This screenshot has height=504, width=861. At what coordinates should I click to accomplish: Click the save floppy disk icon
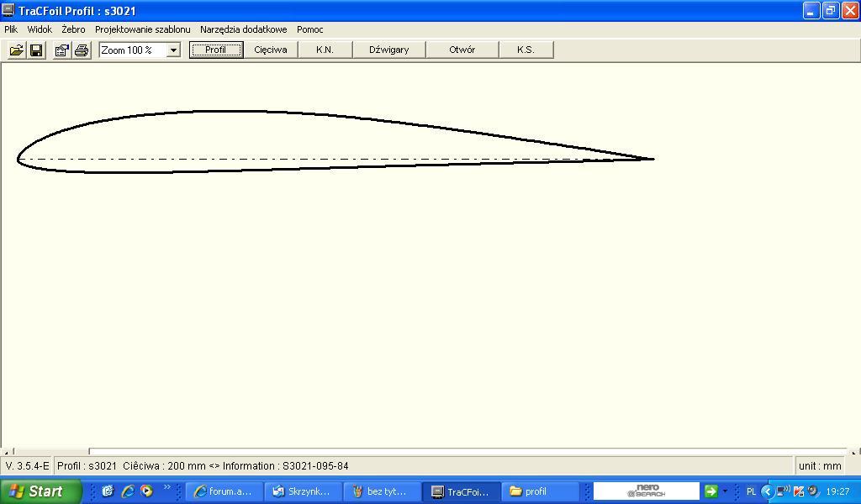click(36, 50)
